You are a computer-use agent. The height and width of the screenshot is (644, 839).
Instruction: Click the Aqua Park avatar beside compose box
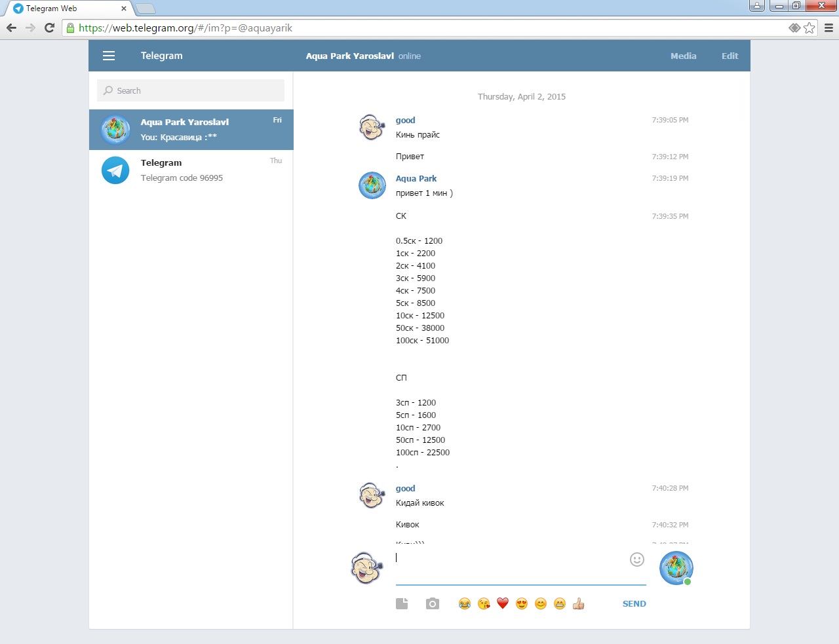(x=676, y=568)
